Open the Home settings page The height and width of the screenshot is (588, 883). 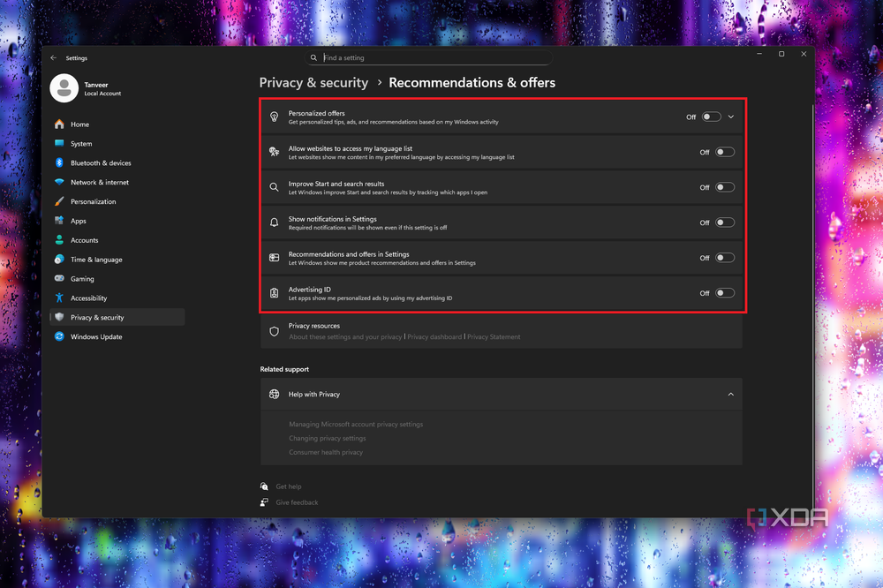tap(117, 124)
